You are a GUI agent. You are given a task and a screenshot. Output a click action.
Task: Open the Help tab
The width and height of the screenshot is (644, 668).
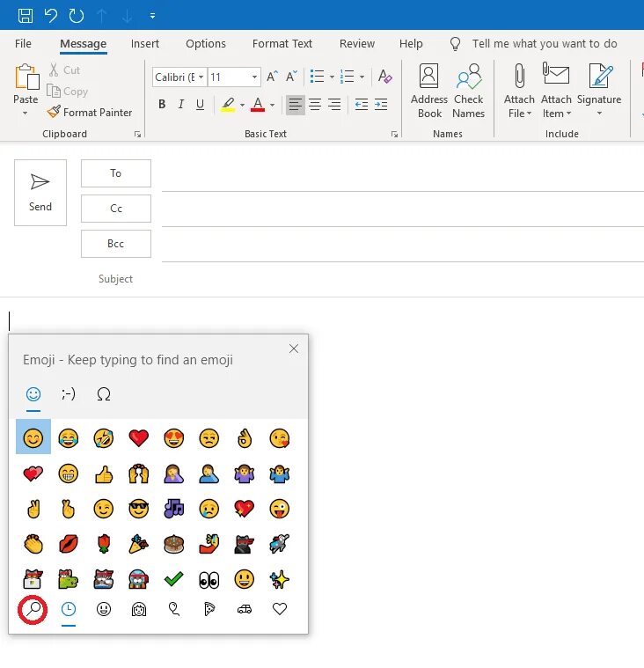[411, 43]
